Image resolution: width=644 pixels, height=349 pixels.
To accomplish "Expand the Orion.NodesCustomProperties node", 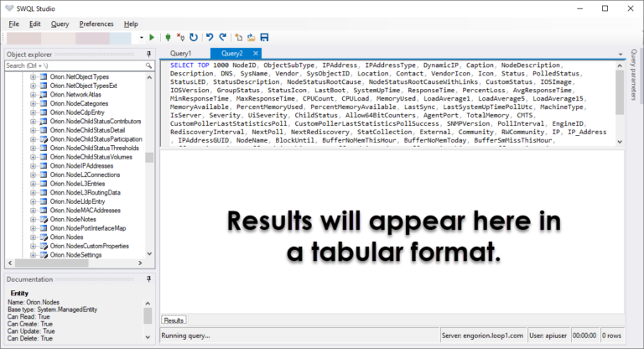I will pyautogui.click(x=33, y=247).
